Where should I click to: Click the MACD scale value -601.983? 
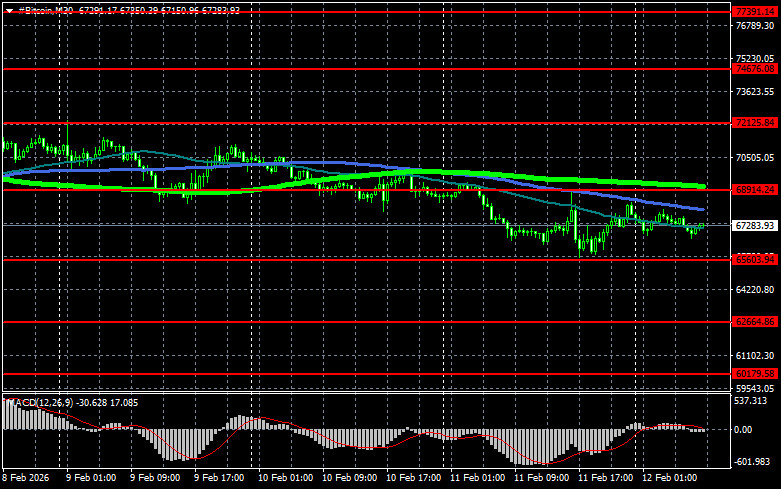pos(752,462)
